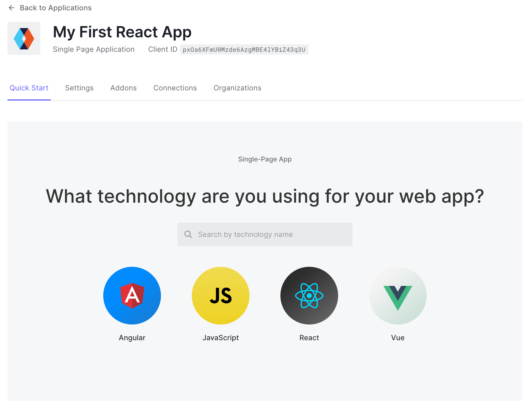Click the Quick Start tab
The height and width of the screenshot is (410, 532).
[29, 87]
